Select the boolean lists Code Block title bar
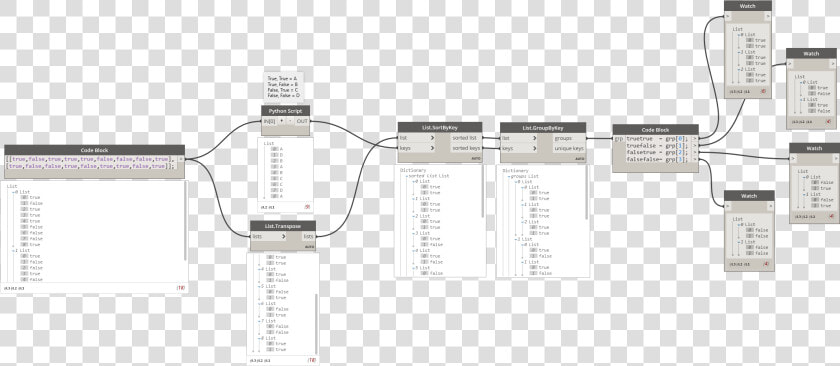Screen dimensions: 840x366 point(94,150)
